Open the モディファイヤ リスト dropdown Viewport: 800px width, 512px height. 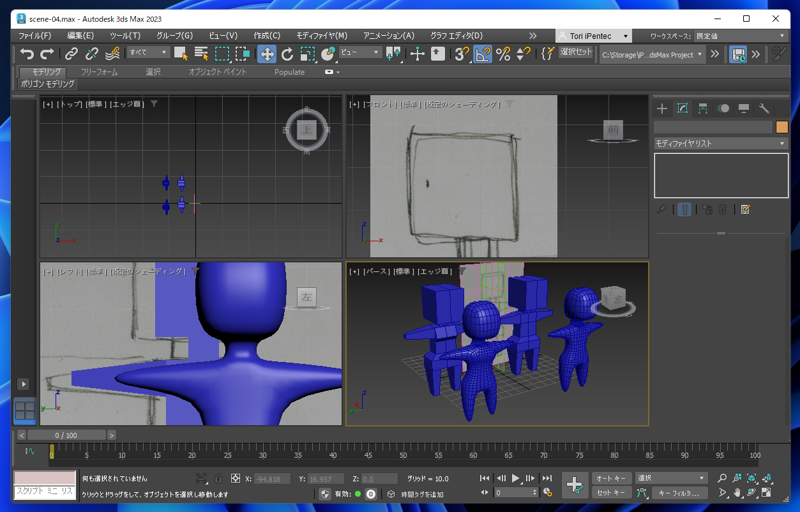[x=721, y=143]
